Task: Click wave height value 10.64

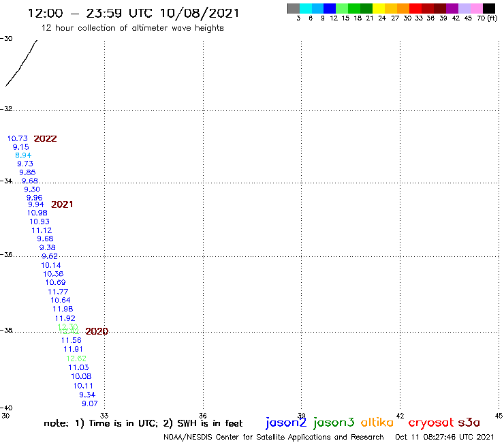Action: click(61, 300)
